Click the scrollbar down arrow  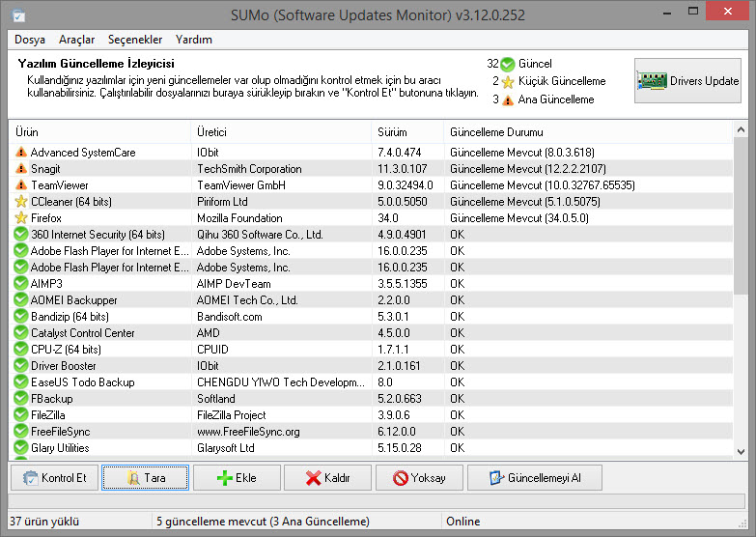[741, 452]
